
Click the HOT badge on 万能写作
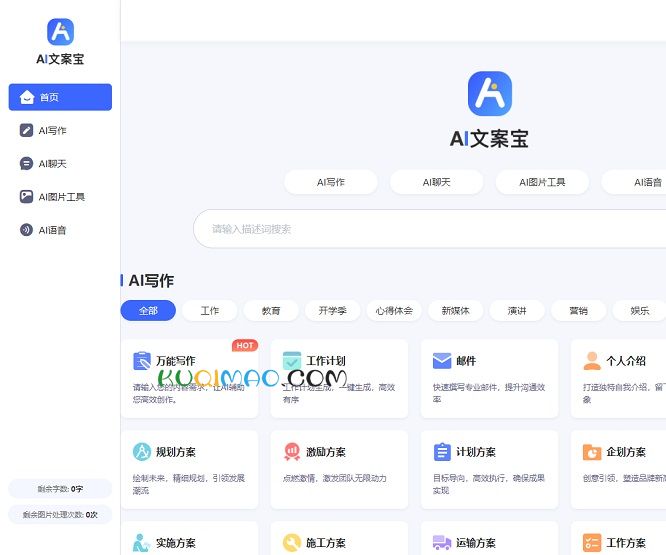tap(245, 345)
